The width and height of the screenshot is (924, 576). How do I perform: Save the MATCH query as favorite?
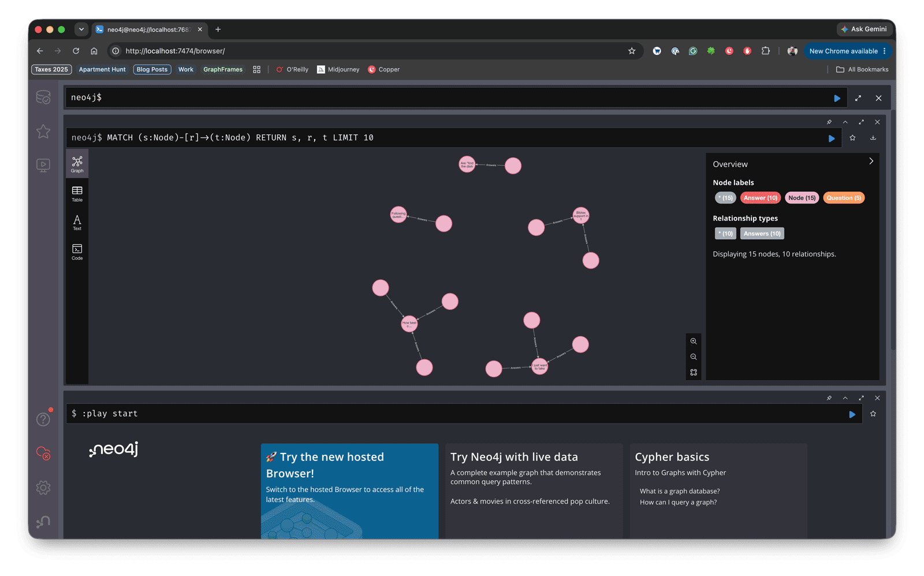(x=852, y=138)
